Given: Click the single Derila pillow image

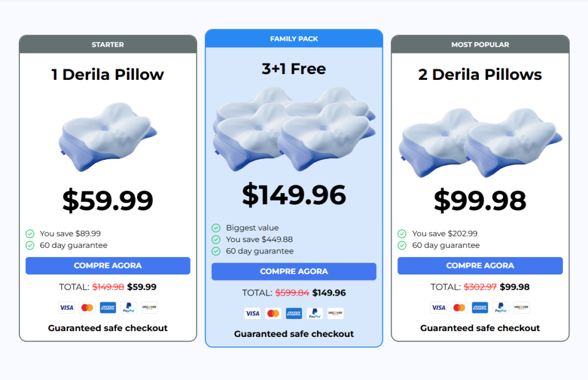Looking at the screenshot, I should 107,137.
